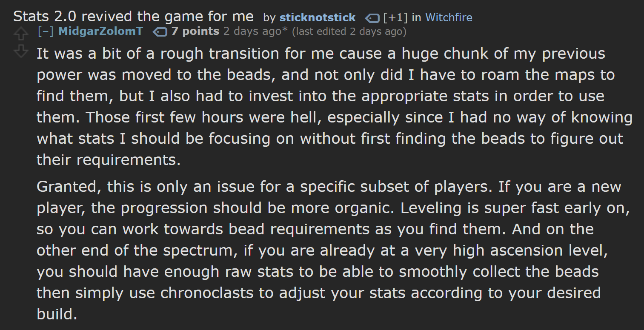
Task: Downvote MidgarZolomT's comment
Action: (20, 51)
